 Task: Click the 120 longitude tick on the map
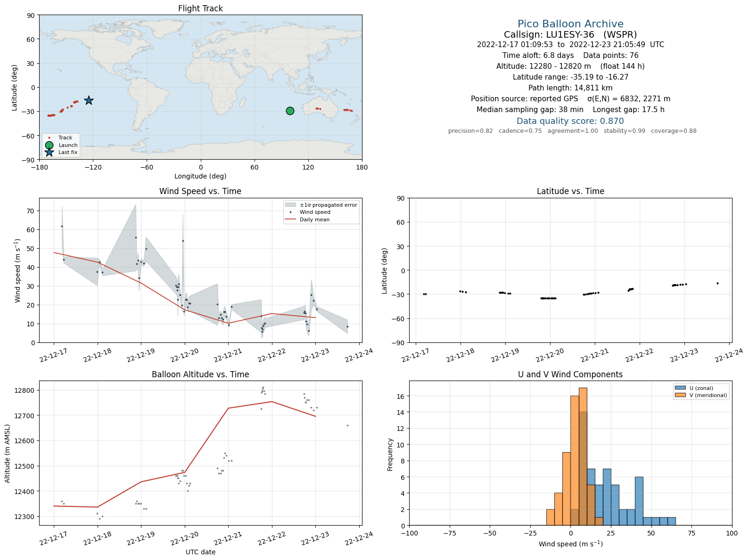[308, 167]
